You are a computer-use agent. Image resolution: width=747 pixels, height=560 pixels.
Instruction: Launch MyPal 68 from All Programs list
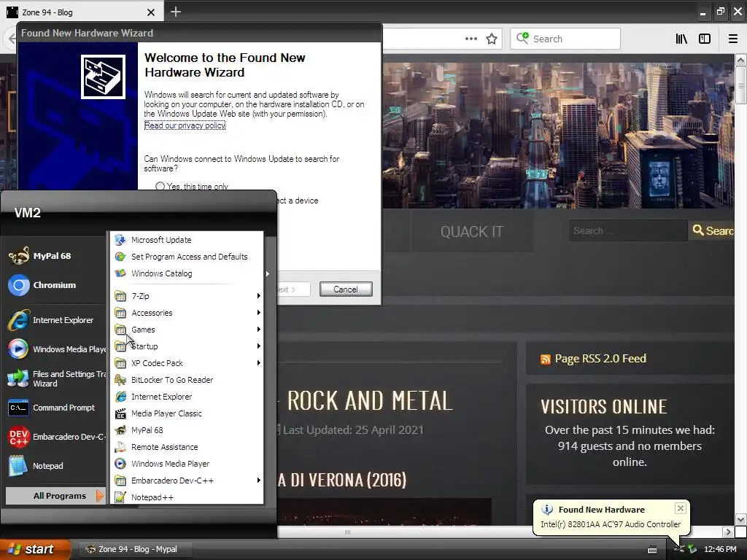point(187,430)
